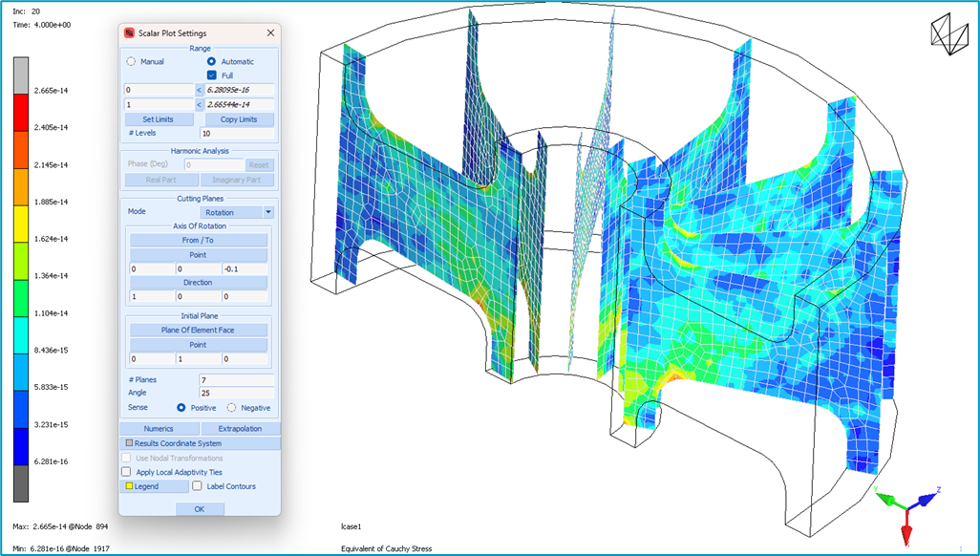Screen dimensions: 980x556
Task: Click the '<' button beside 6.28095e-16
Action: (x=200, y=90)
